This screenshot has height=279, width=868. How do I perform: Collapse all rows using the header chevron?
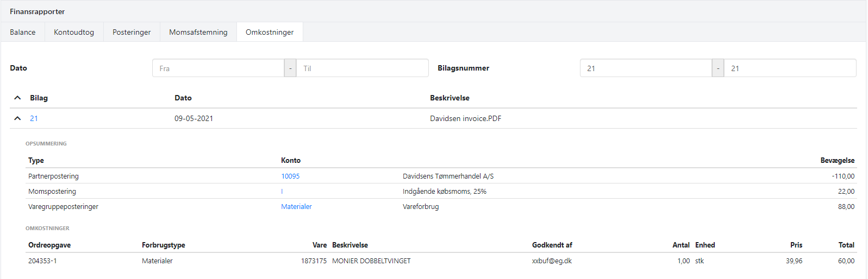[17, 98]
